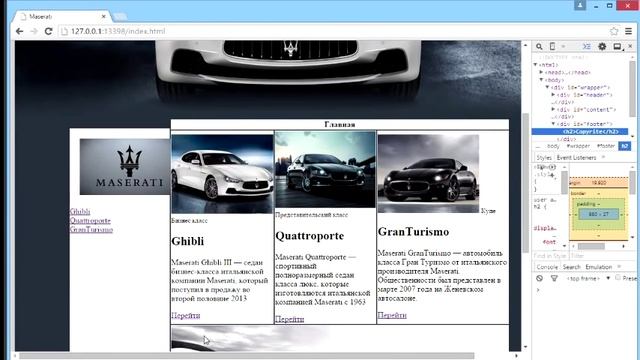Screen dimensions: 640x360
Task: Click the box model content size 880 × 27
Action: click(599, 214)
